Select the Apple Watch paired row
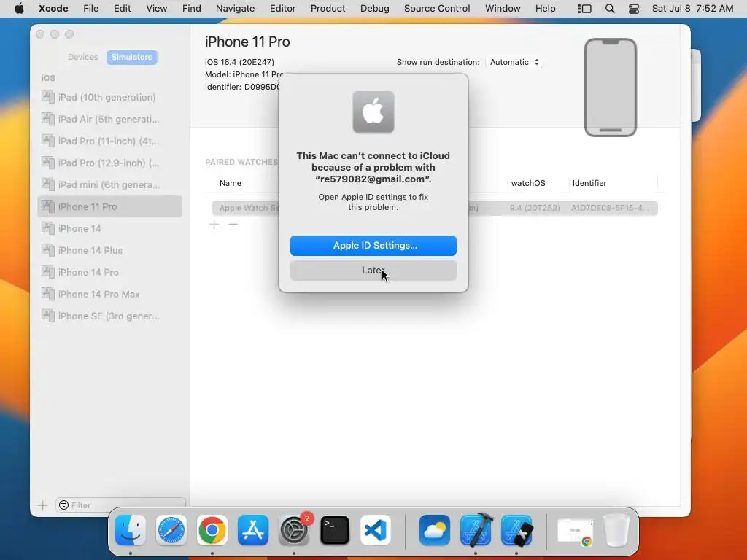The image size is (747, 560). (435, 208)
